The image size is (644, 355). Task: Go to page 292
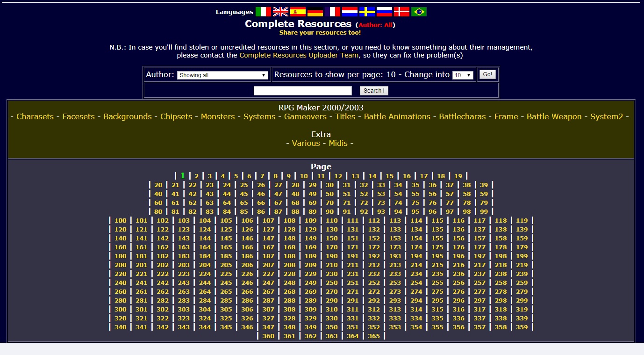tap(374, 301)
